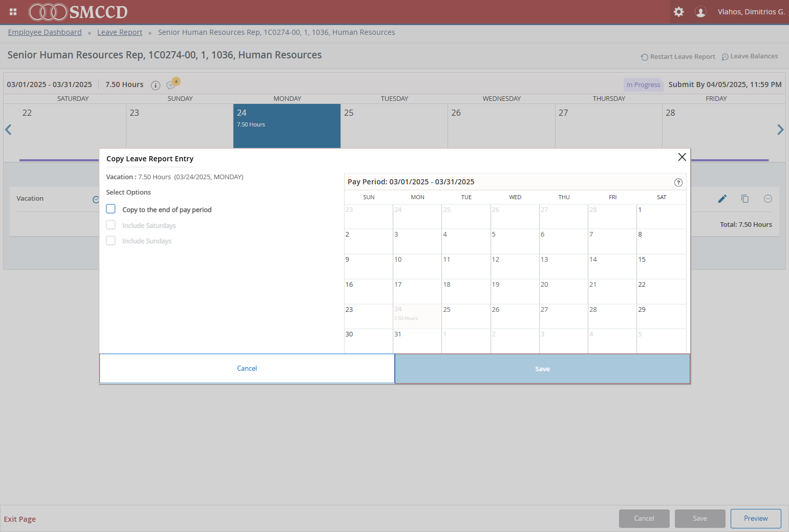Go to next week with right chevron
The width and height of the screenshot is (789, 532).
[780, 130]
